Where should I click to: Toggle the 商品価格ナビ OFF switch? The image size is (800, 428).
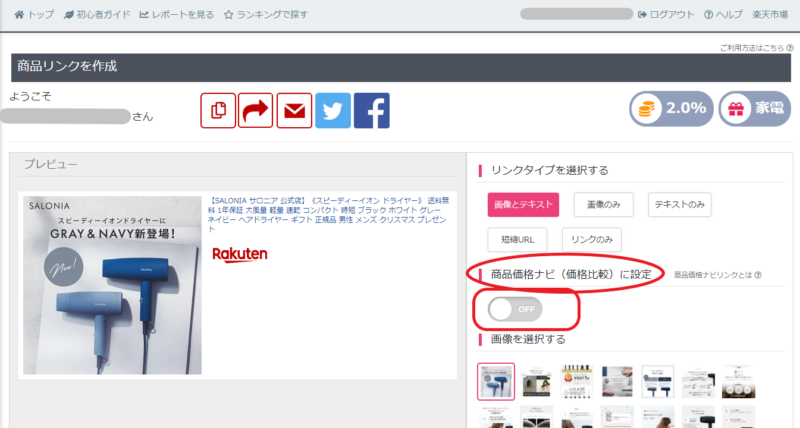[x=515, y=309]
